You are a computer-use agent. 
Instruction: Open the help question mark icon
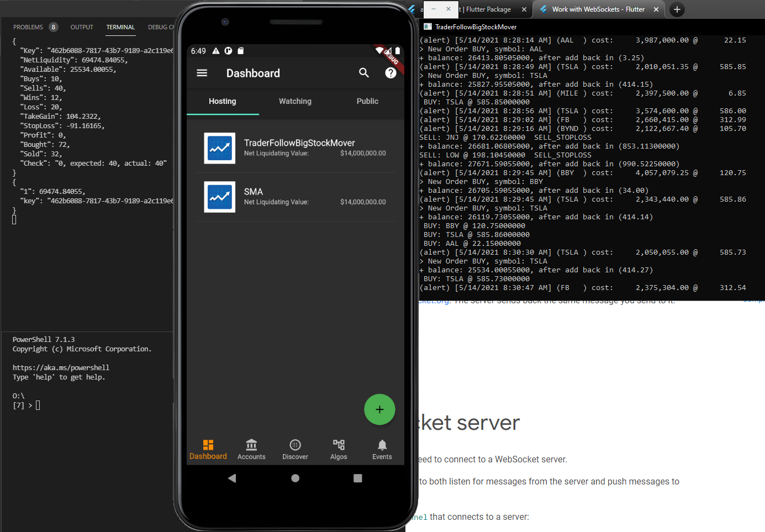coord(391,73)
